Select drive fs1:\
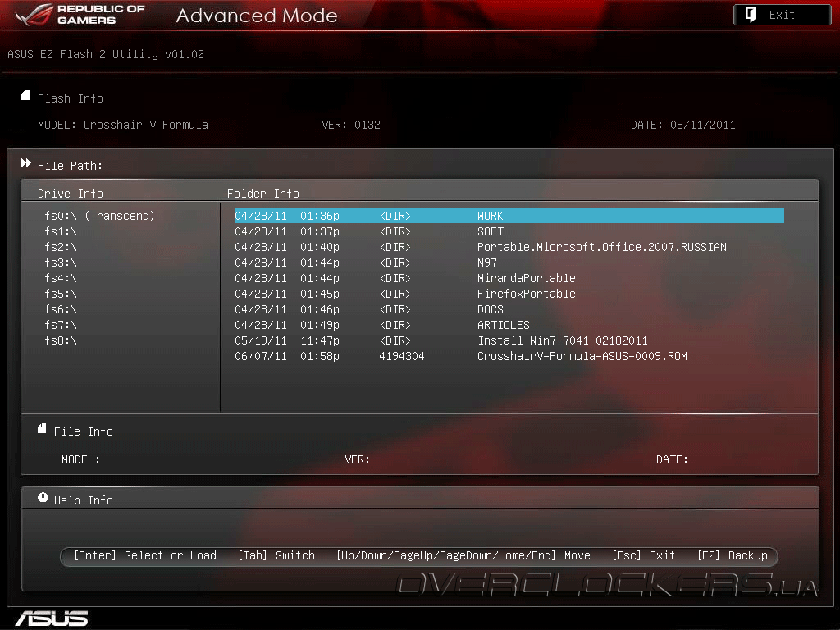Viewport: 840px width, 630px height. point(61,231)
